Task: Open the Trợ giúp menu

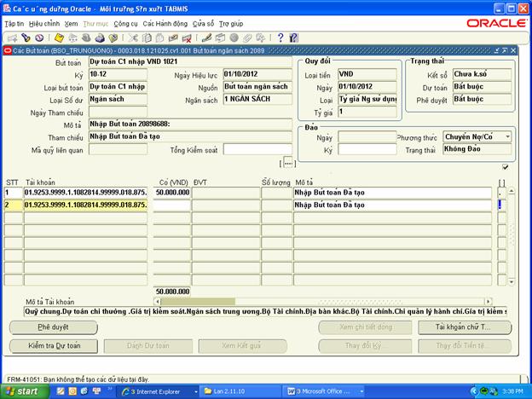Action: coord(231,24)
